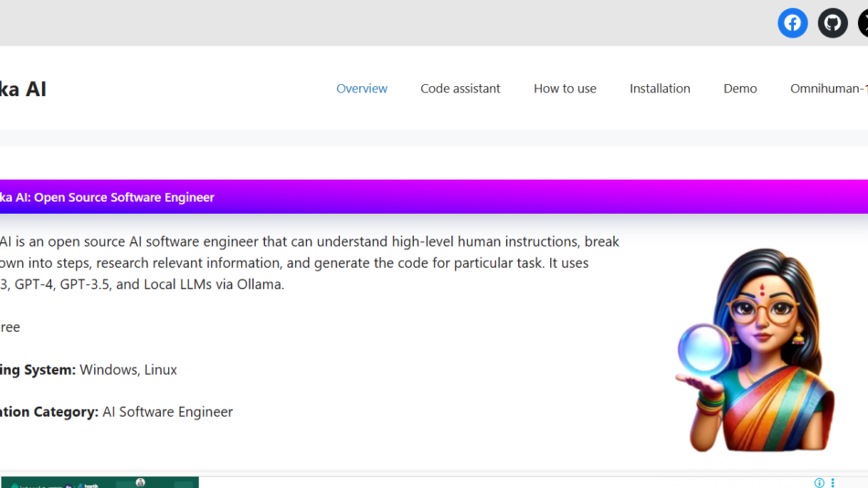Click the description line mentioning high-level human instructions
The image size is (868, 488).
tap(311, 242)
